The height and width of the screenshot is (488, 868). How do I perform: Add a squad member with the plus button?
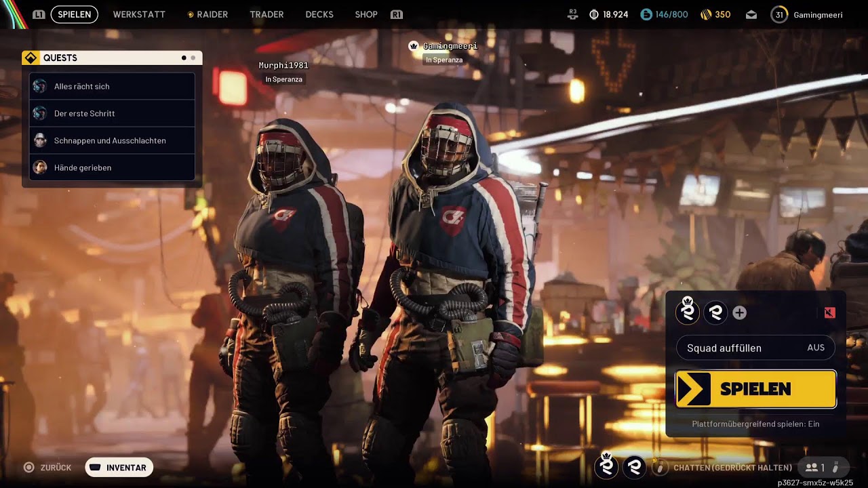click(740, 312)
